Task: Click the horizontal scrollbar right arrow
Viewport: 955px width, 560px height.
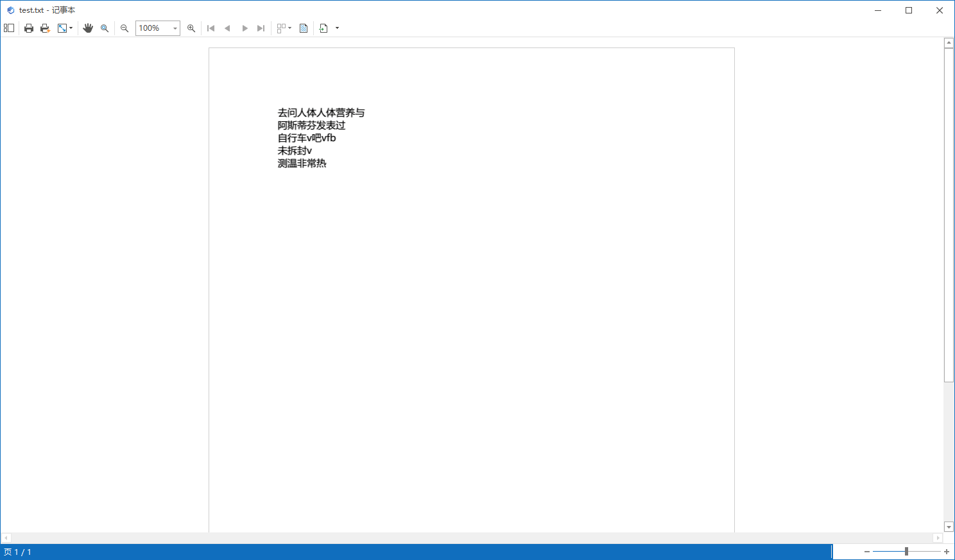Action: 938,538
